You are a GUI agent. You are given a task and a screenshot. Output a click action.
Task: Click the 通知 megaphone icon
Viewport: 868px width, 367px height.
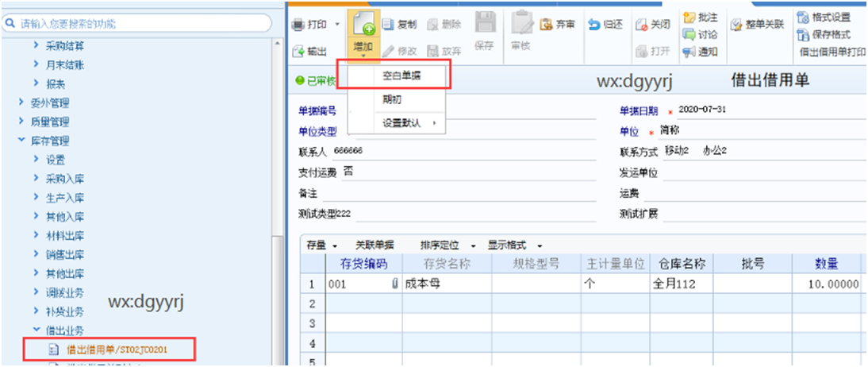click(689, 52)
